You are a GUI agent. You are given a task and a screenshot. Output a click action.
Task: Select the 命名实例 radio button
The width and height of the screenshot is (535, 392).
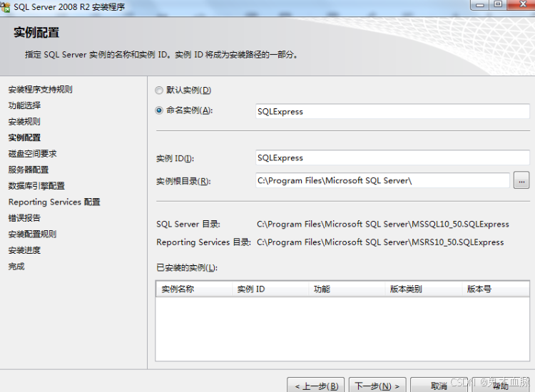pyautogui.click(x=159, y=110)
